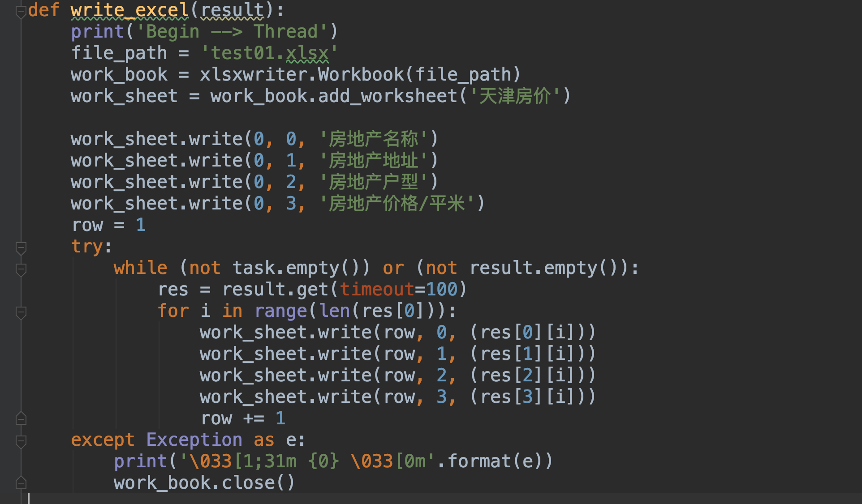The image size is (862, 504).
Task: Click the work_book.close() statement
Action: (x=204, y=483)
